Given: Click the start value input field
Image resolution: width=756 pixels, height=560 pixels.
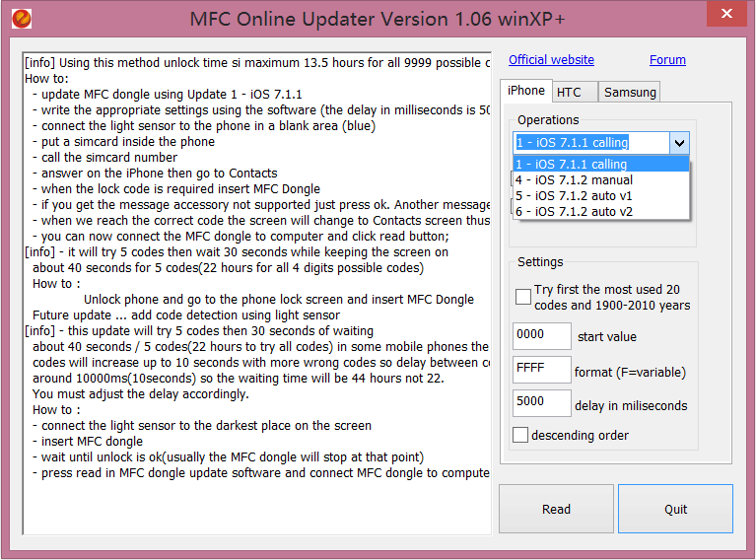Looking at the screenshot, I should click(541, 336).
